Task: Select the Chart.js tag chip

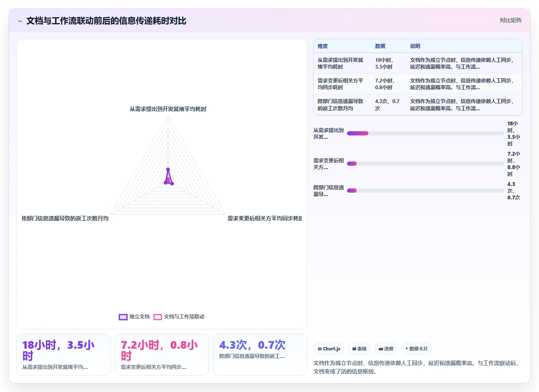Action: (x=329, y=349)
